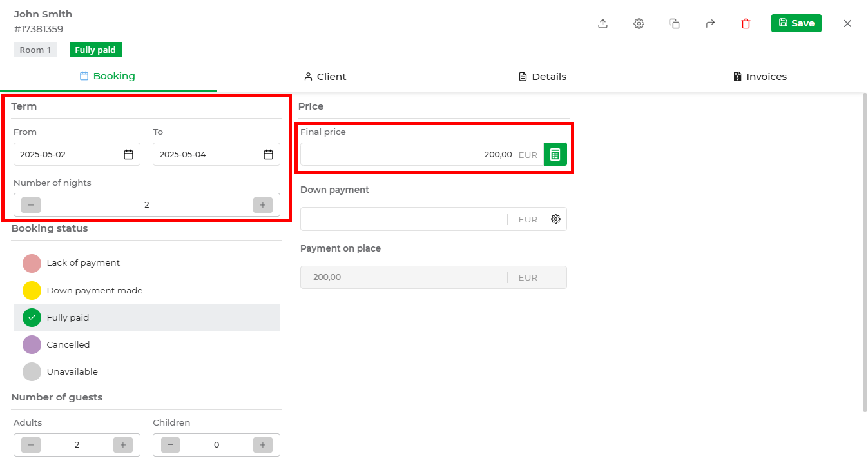Select Fully paid status
868x474 pixels.
147,317
